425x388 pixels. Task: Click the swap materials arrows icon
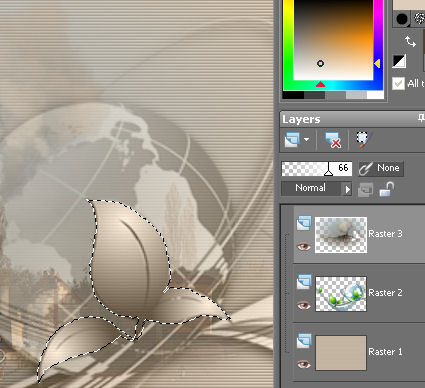(410, 41)
